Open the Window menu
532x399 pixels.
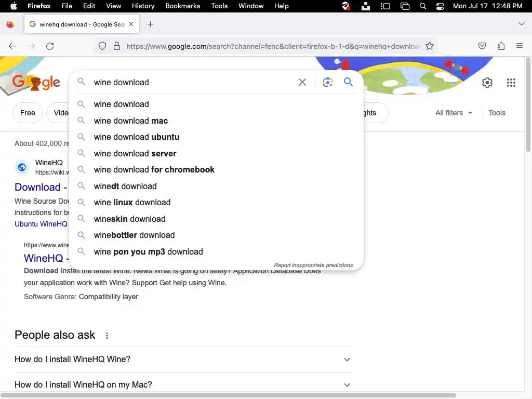tap(251, 6)
